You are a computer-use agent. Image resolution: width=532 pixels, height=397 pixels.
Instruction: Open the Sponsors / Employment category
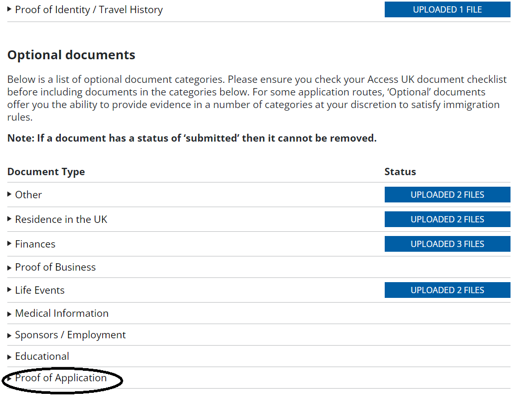click(x=70, y=335)
